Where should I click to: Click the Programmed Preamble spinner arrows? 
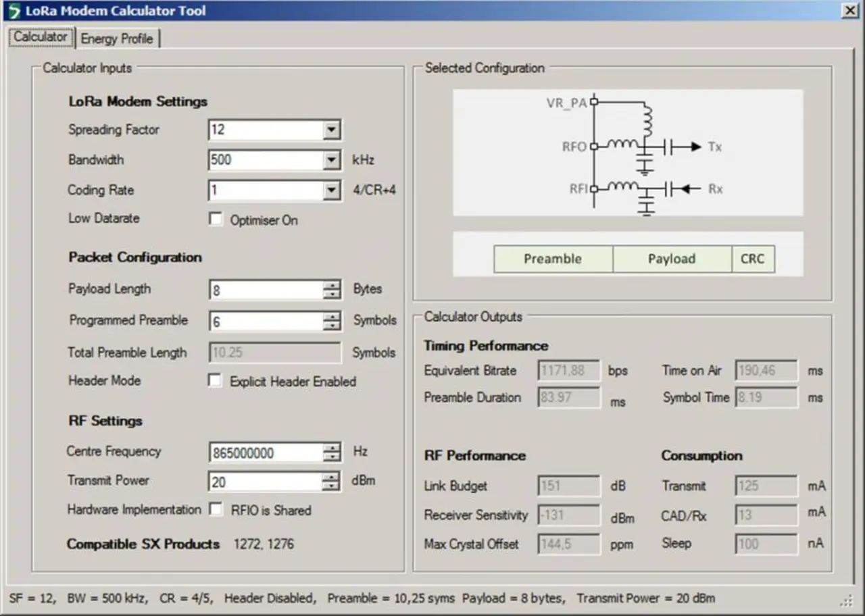click(332, 322)
